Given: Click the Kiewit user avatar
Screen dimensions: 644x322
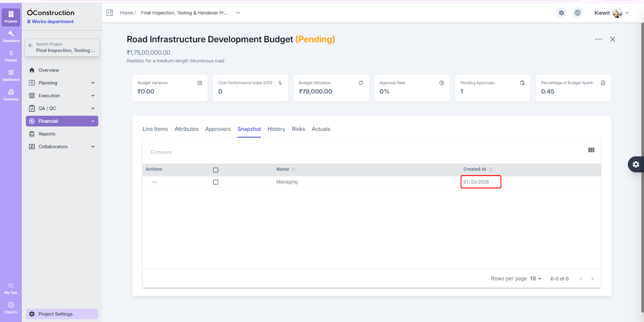Looking at the screenshot, I should point(617,13).
